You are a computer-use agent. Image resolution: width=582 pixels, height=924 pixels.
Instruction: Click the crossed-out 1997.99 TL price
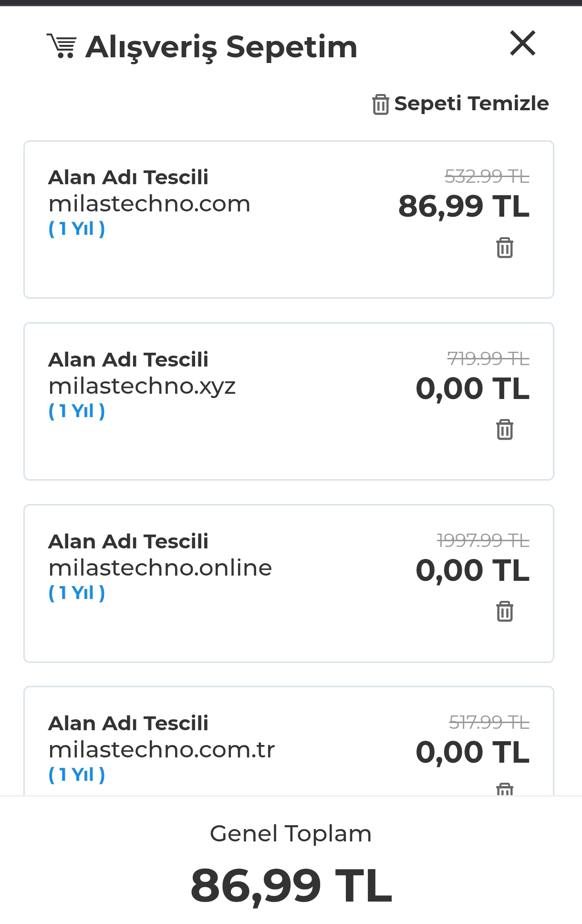coord(483,540)
